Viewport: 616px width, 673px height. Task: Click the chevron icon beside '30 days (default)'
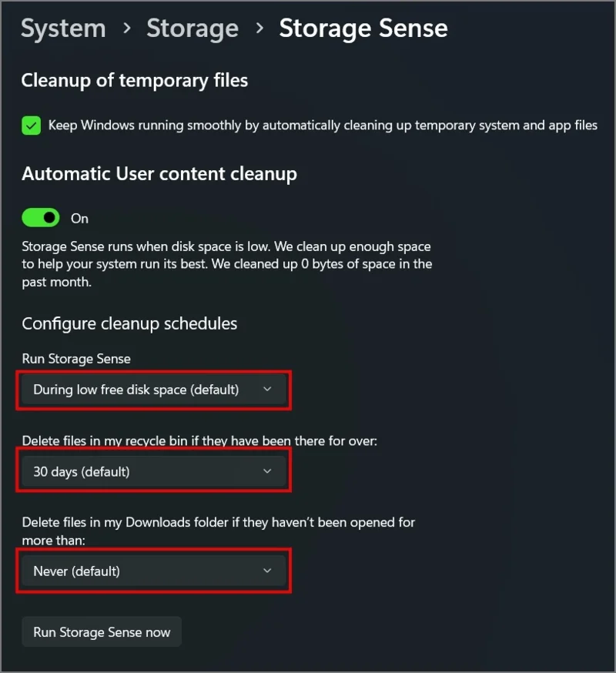(x=267, y=470)
